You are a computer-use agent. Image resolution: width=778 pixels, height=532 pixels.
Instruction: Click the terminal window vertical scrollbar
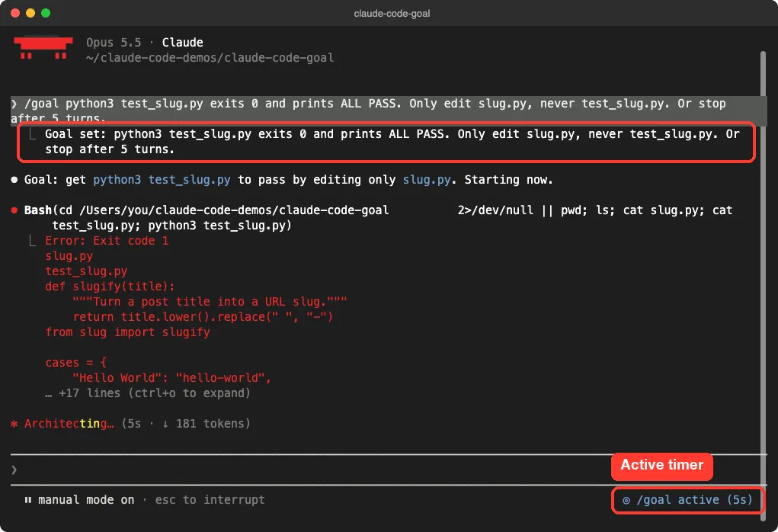pos(763,285)
